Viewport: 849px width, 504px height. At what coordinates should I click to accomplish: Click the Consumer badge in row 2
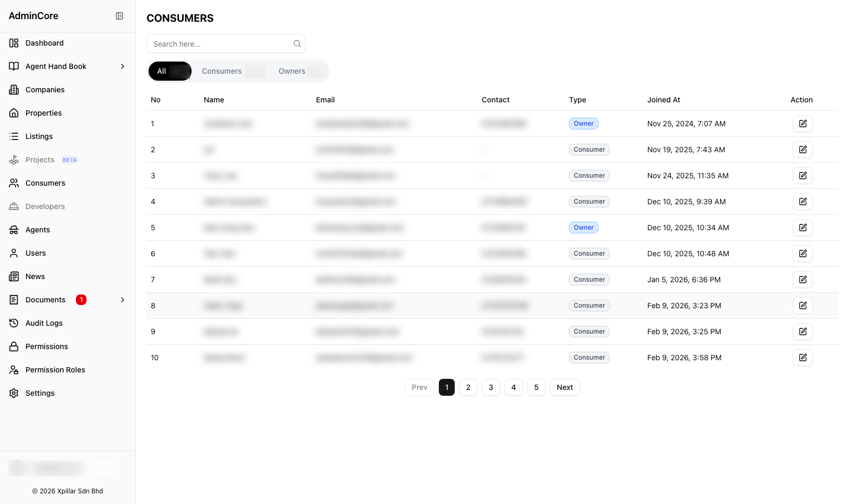[589, 150]
